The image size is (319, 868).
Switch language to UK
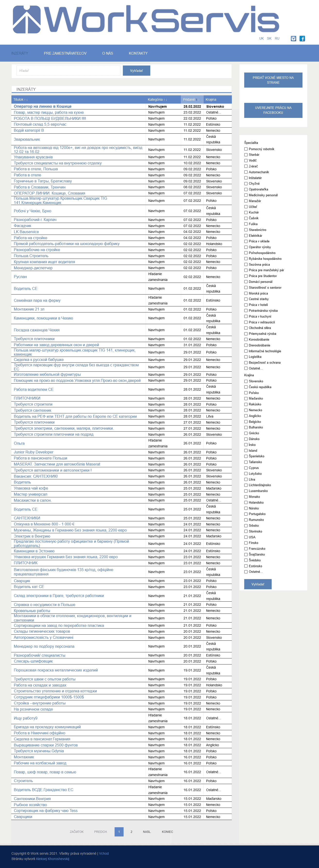click(x=261, y=38)
